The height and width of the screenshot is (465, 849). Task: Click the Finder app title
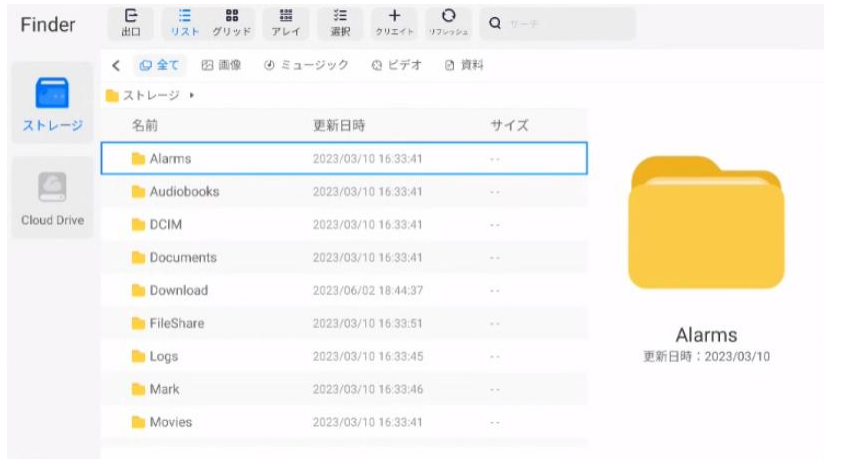click(x=48, y=25)
